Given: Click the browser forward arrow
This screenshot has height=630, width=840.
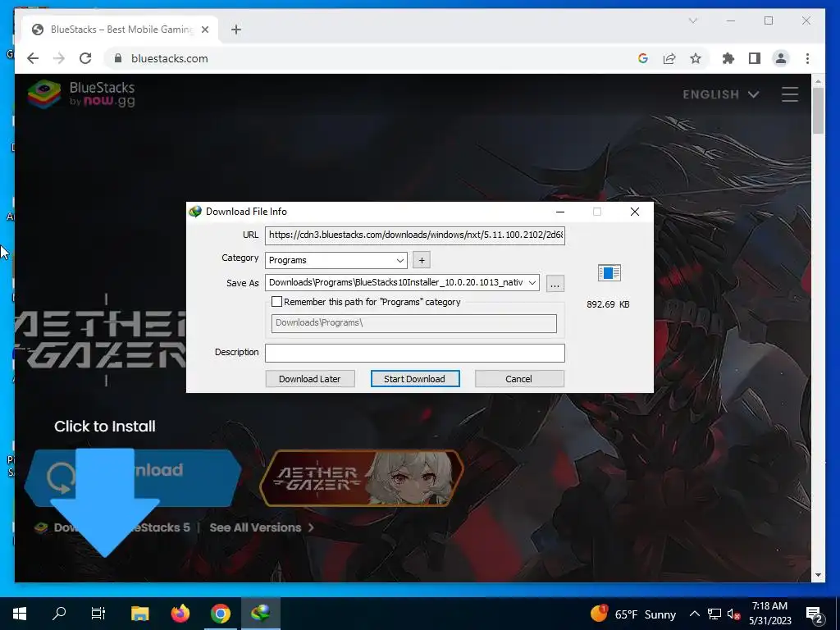Looking at the screenshot, I should coord(59,58).
